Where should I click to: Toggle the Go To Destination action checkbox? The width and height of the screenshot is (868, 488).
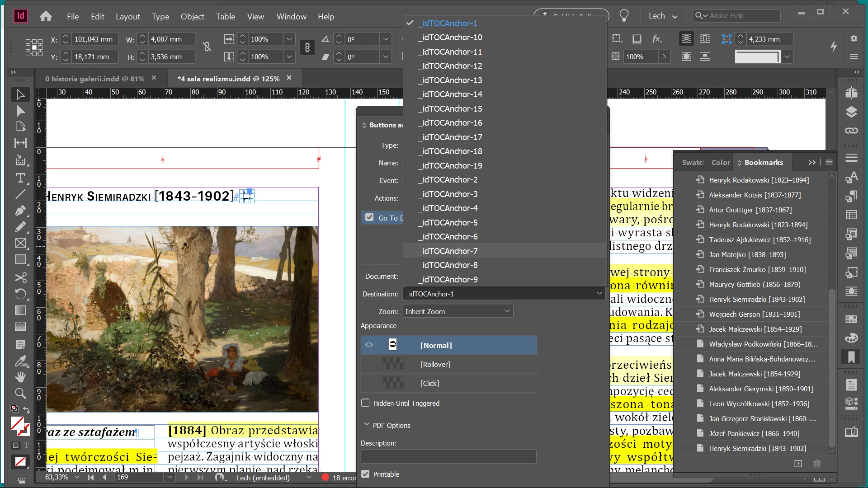click(369, 217)
